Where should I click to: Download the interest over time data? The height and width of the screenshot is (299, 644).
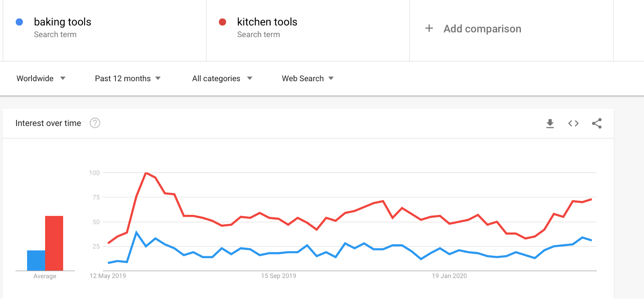click(x=550, y=123)
